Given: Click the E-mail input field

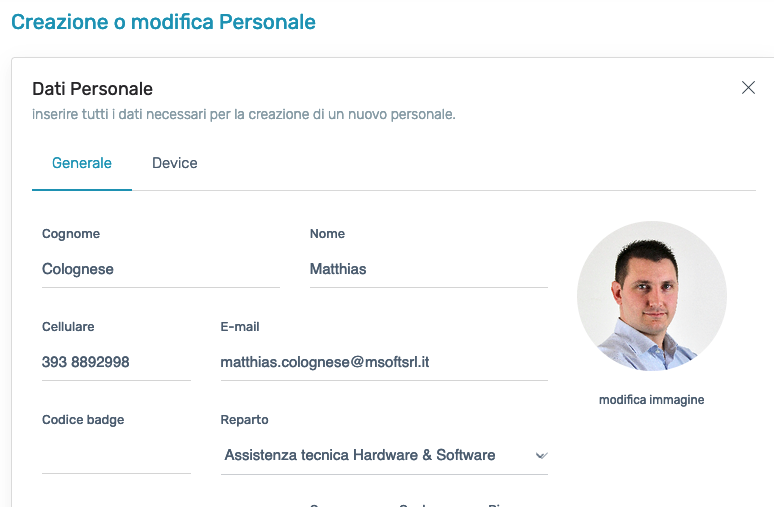Looking at the screenshot, I should point(384,362).
